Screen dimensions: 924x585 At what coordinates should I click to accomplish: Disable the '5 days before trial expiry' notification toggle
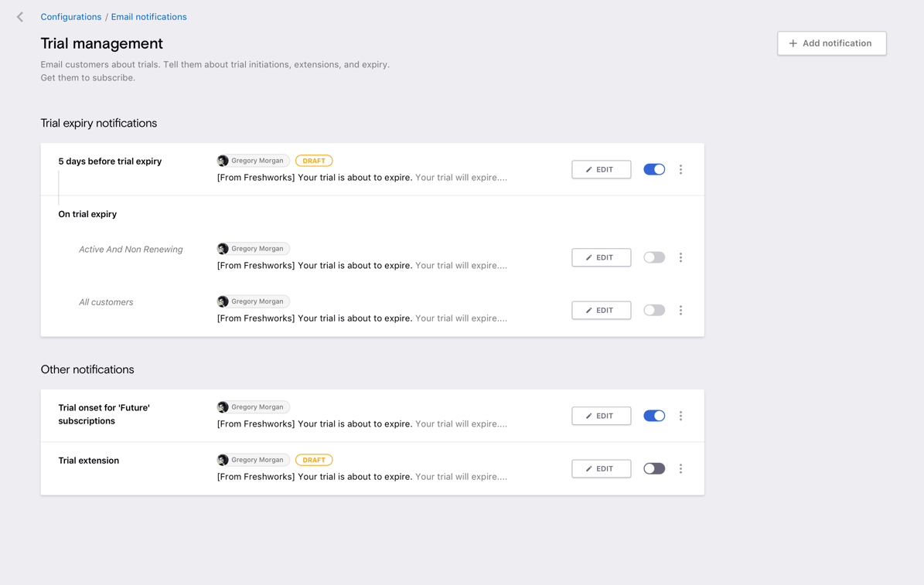point(653,169)
